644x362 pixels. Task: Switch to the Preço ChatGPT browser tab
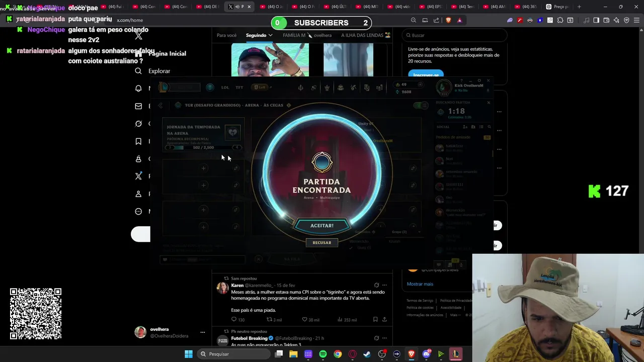pos(557,7)
